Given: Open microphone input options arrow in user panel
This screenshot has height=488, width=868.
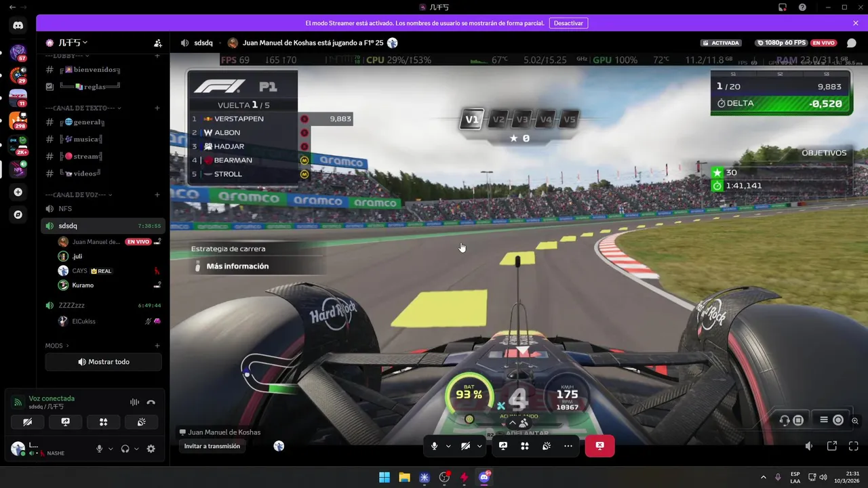Looking at the screenshot, I should tap(111, 449).
